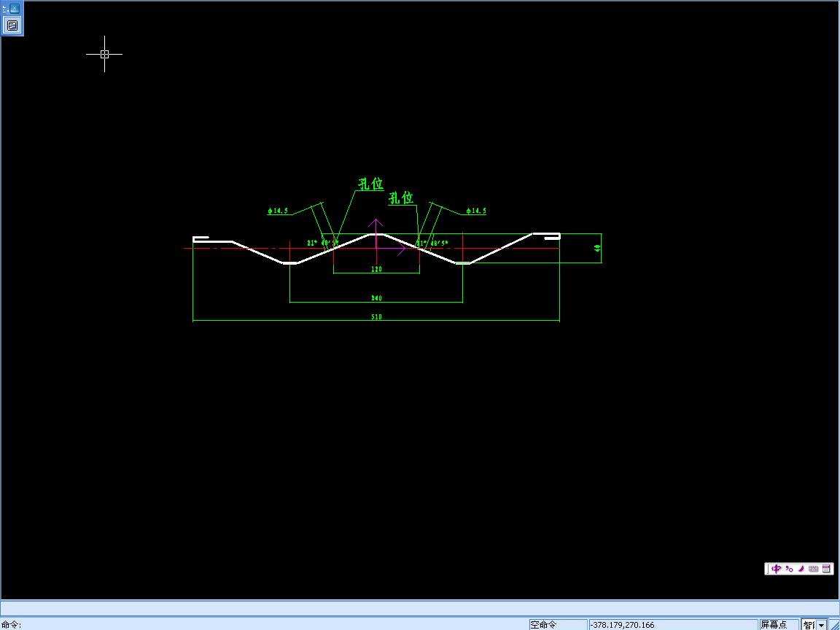Select the left φ14.5 diameter label
This screenshot has width=840, height=630.
click(x=278, y=211)
